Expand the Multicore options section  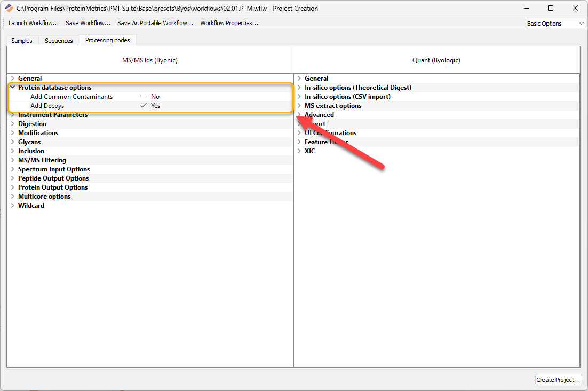13,197
